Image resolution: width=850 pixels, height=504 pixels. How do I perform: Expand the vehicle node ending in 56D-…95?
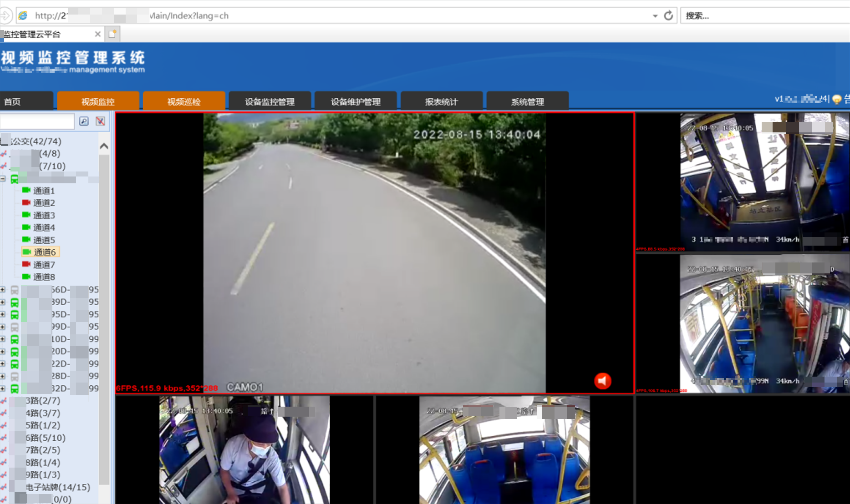[3, 290]
